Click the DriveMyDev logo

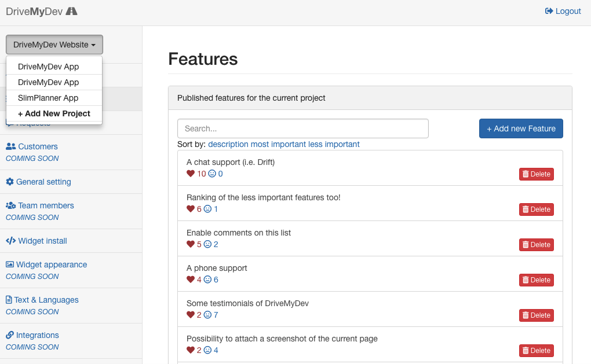41,11
